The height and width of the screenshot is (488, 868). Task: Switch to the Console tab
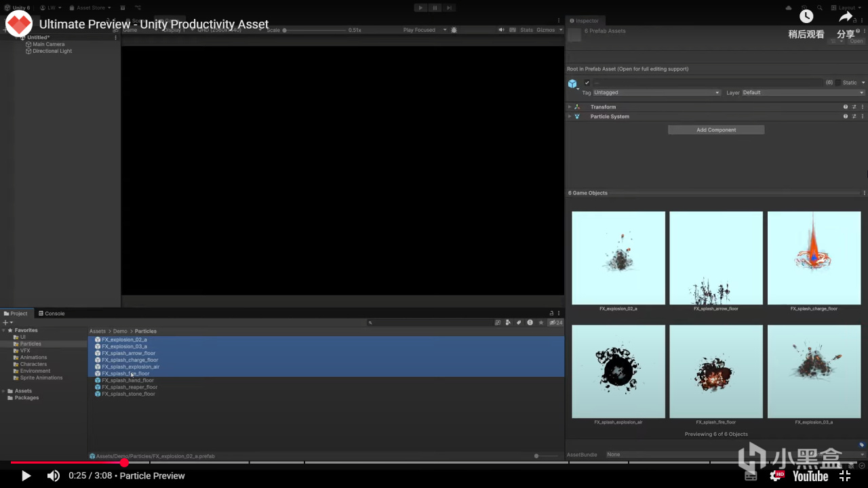tap(52, 314)
